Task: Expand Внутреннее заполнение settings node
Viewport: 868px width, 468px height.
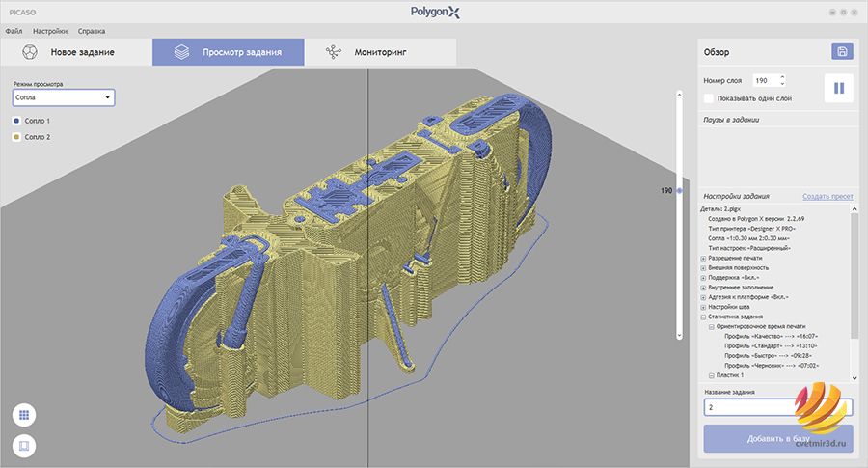Action: tap(704, 288)
